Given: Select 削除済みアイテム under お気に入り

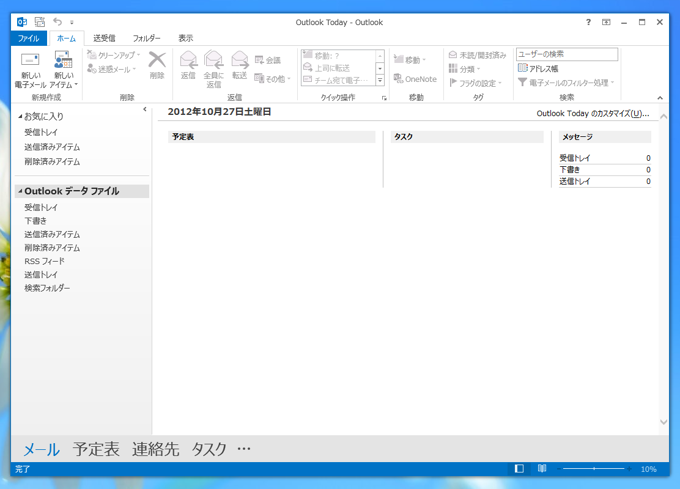Looking at the screenshot, I should tap(52, 162).
